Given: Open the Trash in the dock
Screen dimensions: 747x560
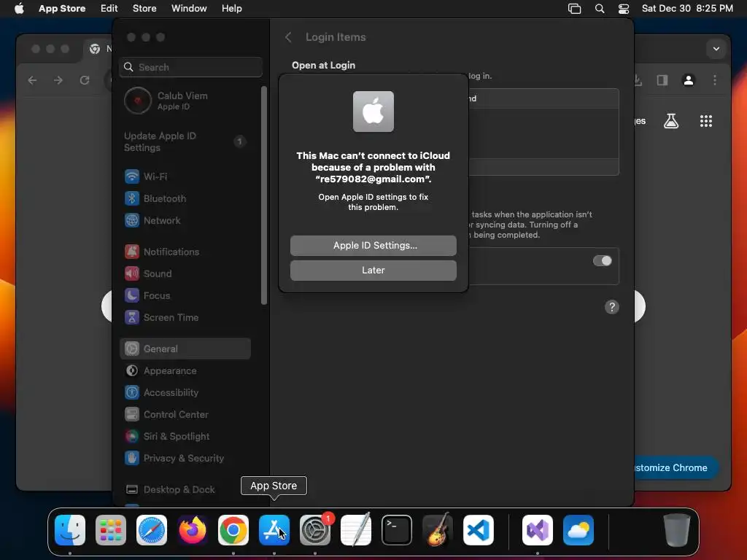Looking at the screenshot, I should (x=676, y=530).
